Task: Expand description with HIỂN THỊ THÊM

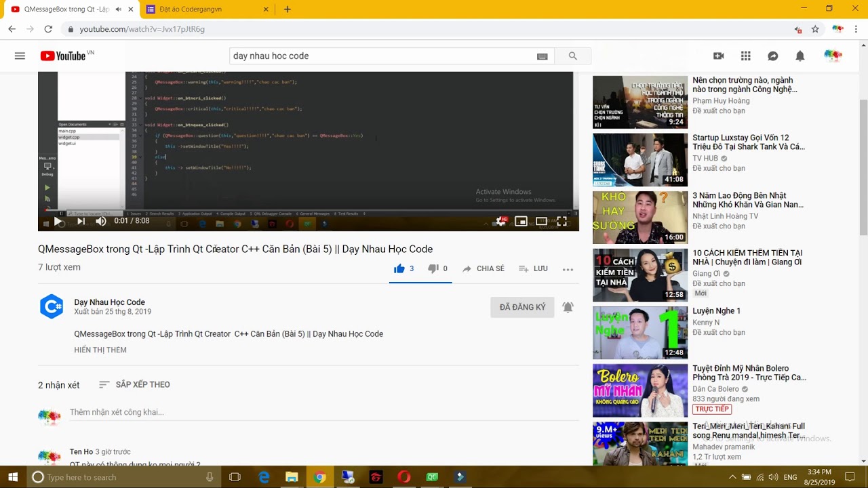Action: [x=100, y=350]
